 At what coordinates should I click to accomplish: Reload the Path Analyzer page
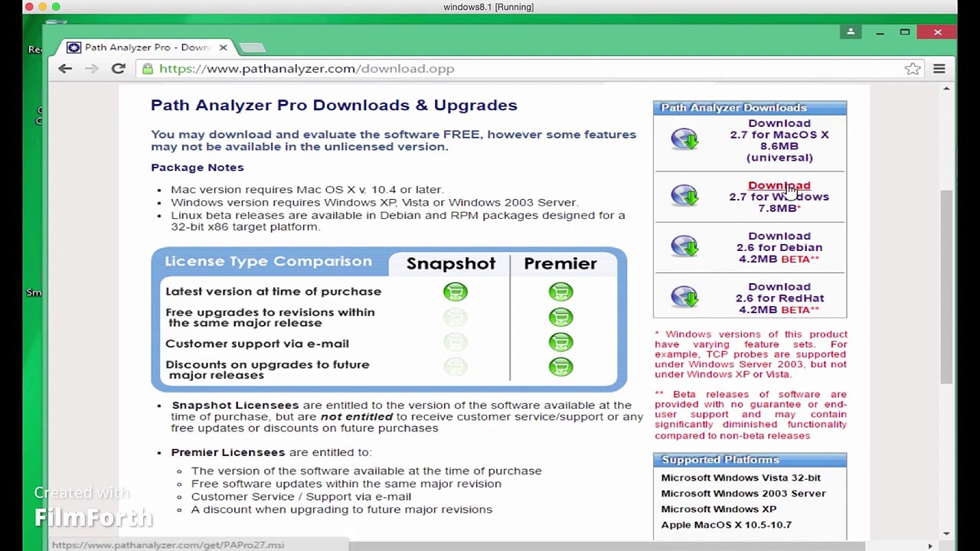tap(118, 69)
